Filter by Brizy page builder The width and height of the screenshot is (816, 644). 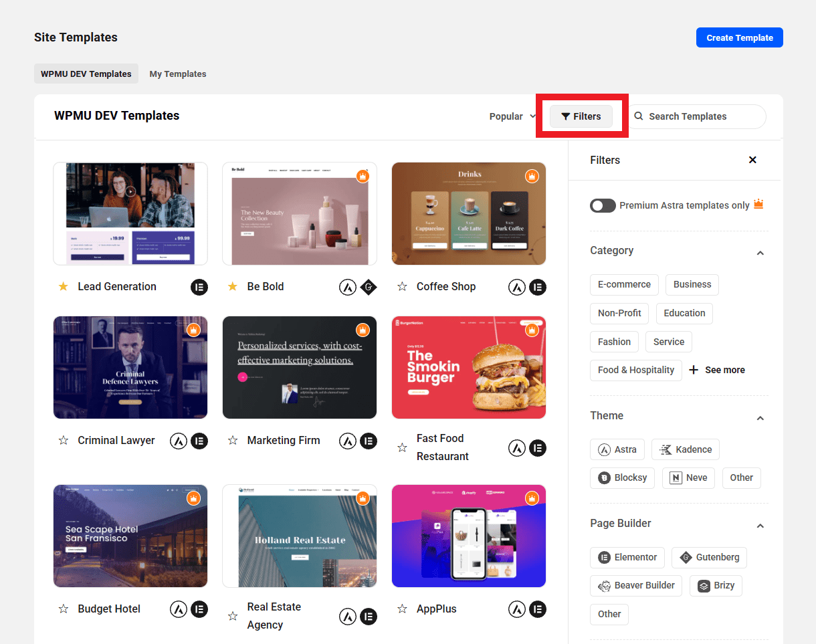716,585
